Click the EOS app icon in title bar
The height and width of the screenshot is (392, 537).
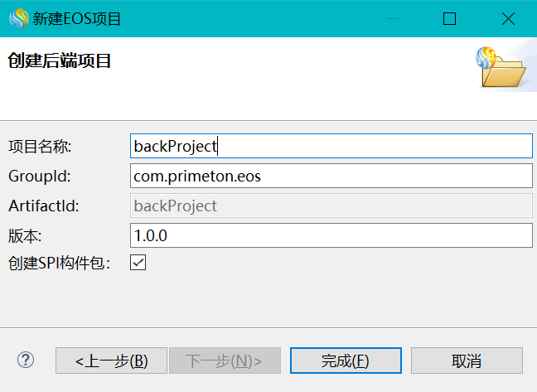[x=18, y=18]
